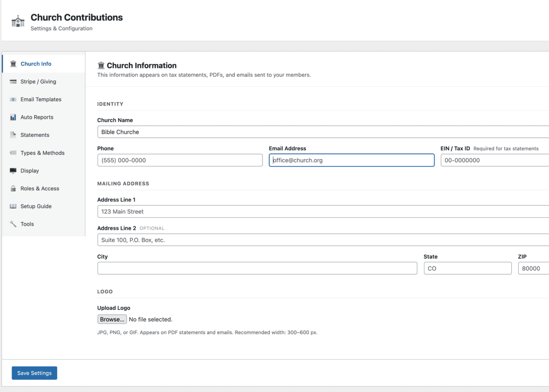Click the church building logo icon in header

click(x=18, y=21)
